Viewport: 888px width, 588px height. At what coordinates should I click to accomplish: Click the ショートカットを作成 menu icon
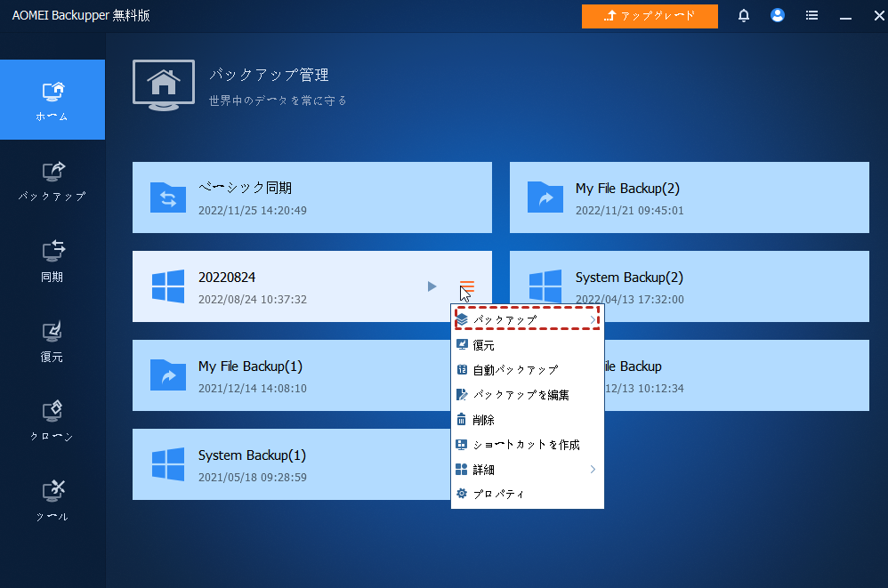click(x=462, y=444)
